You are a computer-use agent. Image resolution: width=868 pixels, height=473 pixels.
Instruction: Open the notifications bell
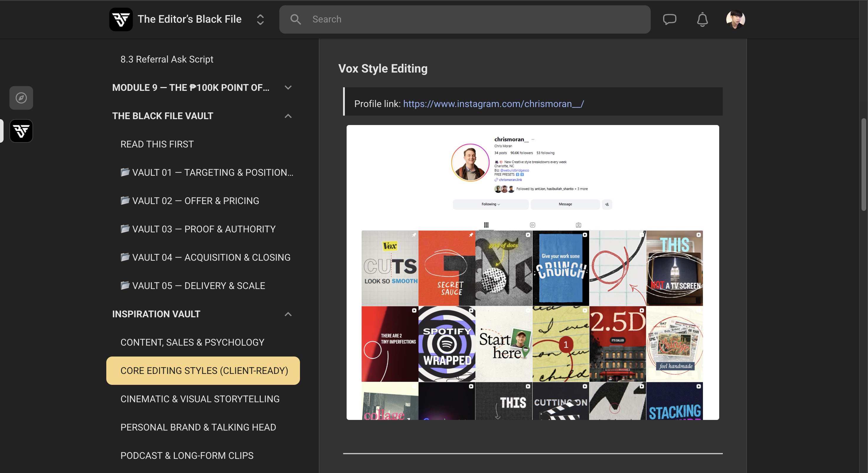click(x=702, y=19)
